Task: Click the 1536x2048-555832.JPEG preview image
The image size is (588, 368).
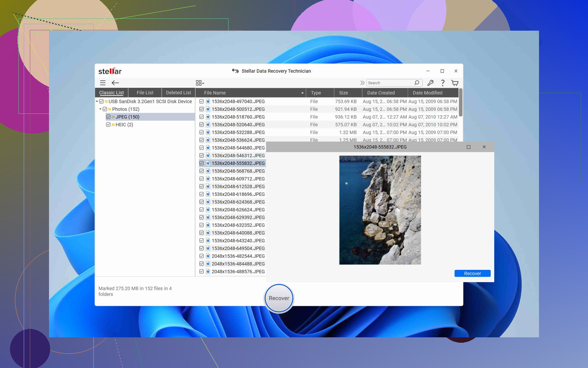Action: pyautogui.click(x=380, y=210)
